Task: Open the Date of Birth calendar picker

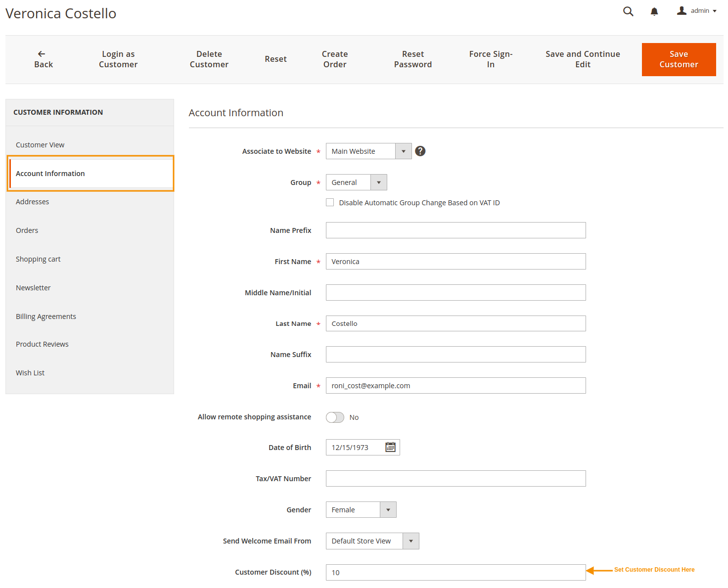Action: tap(390, 447)
